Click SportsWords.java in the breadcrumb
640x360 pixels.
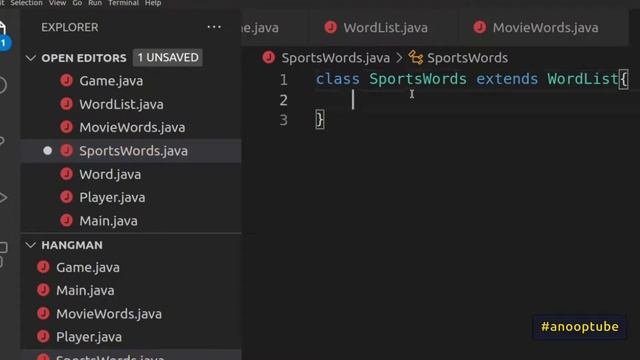tap(336, 58)
